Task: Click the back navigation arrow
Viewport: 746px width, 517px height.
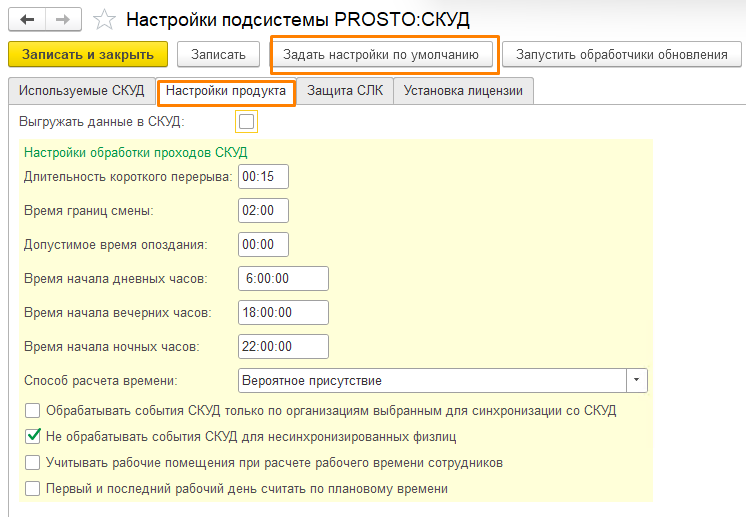Action: coord(26,20)
